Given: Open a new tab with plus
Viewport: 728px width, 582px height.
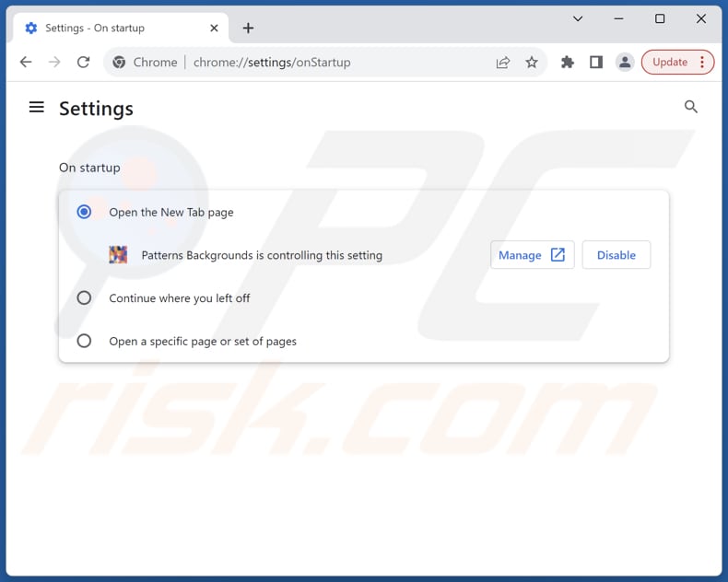Looking at the screenshot, I should coord(249,29).
